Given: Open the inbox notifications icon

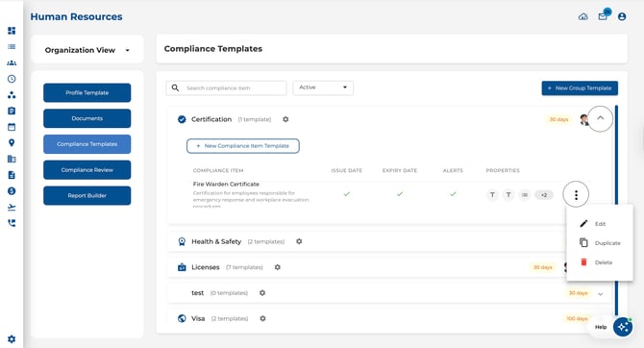Looking at the screenshot, I should 603,16.
